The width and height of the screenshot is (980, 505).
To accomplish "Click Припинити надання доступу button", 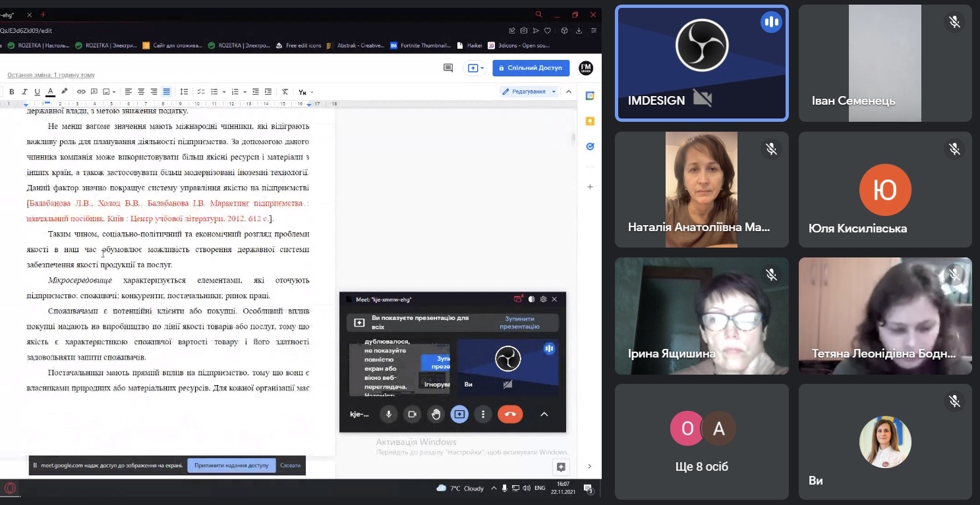I will pos(231,465).
